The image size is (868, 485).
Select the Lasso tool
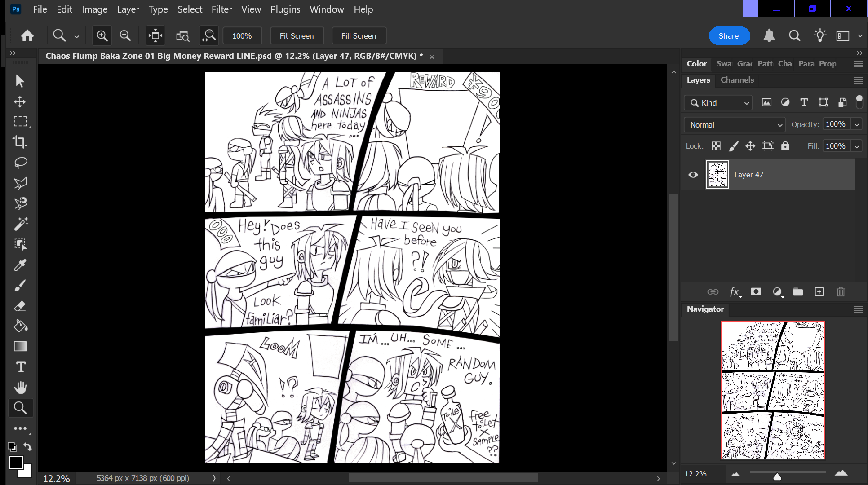pyautogui.click(x=20, y=163)
